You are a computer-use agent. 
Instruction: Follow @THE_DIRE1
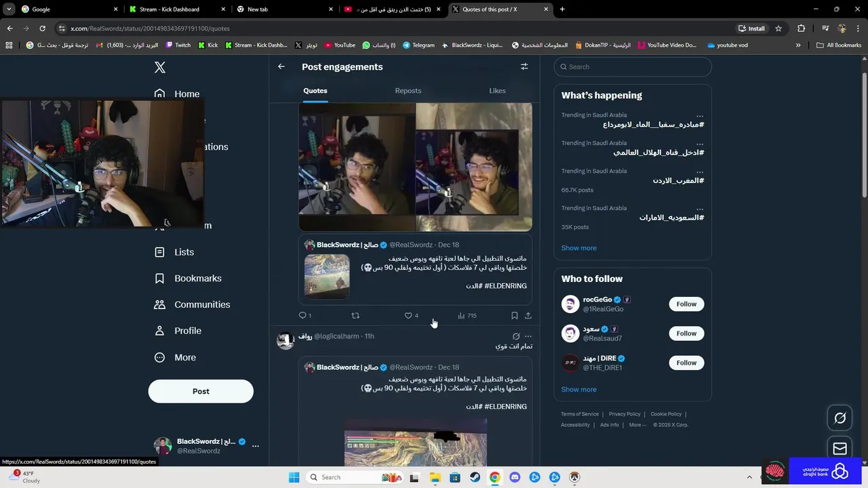(x=686, y=363)
